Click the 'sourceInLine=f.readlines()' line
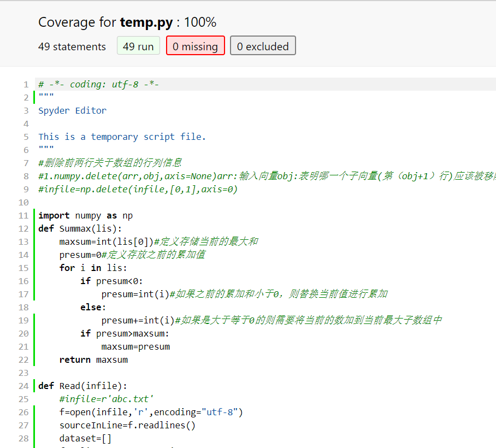 (127, 425)
